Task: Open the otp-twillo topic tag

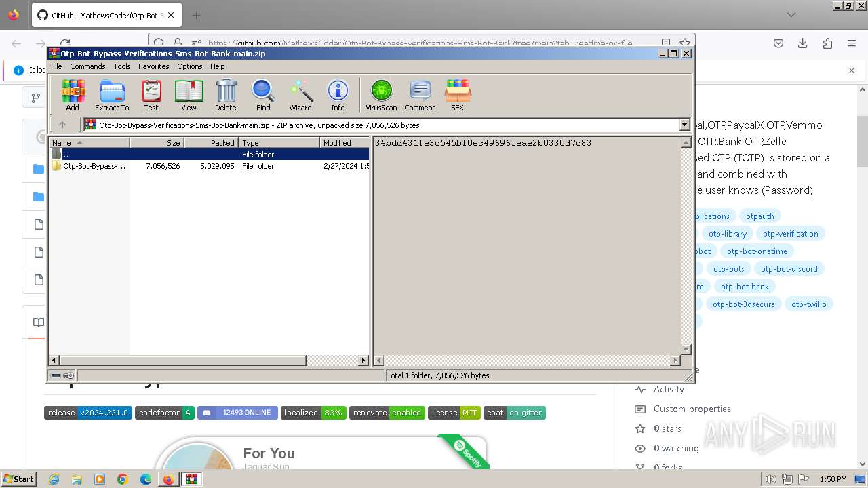Action: point(808,304)
